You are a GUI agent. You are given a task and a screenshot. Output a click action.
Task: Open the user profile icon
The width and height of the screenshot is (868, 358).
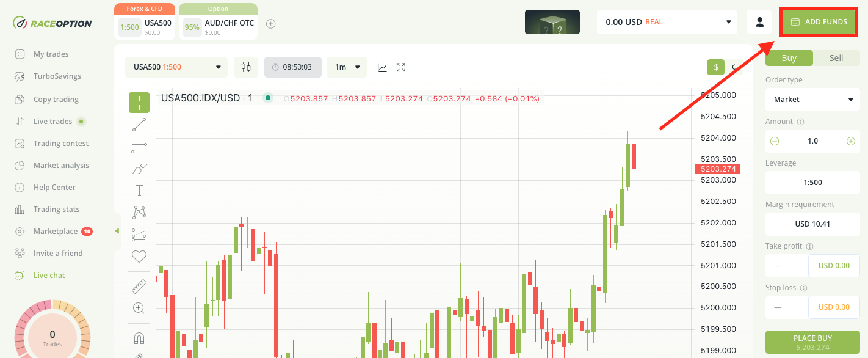[759, 22]
